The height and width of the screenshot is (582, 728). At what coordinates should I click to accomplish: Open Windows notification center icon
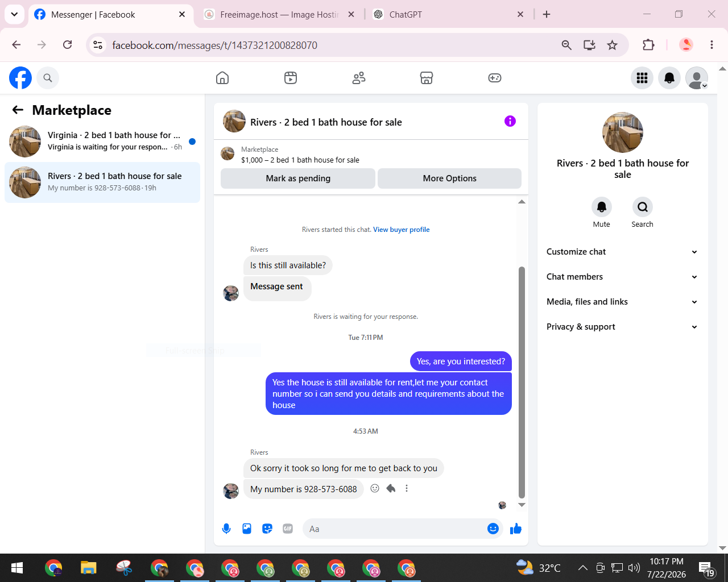pyautogui.click(x=707, y=568)
